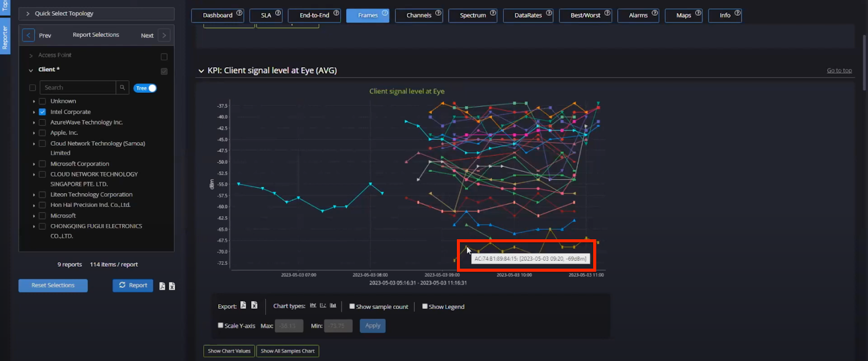Collapse the KPI Client signal level section
Screen dimensions: 868x361
click(x=201, y=71)
